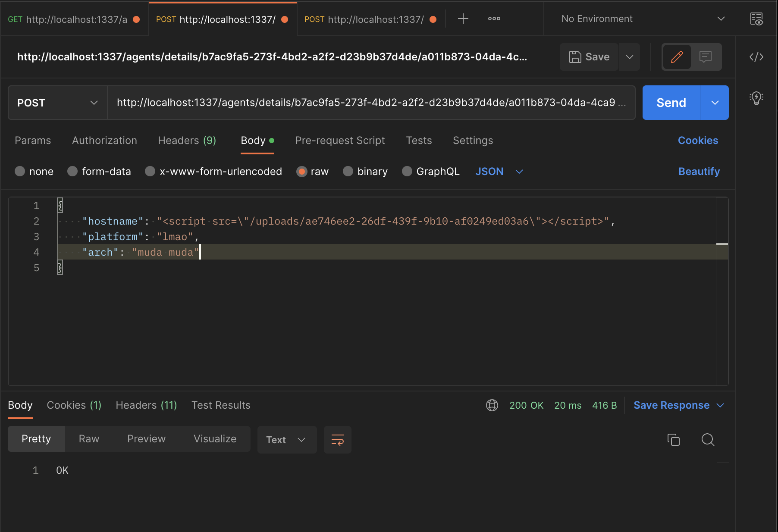Image resolution: width=778 pixels, height=532 pixels.
Task: Open the comments icon beside the pencil
Action: [x=706, y=56]
